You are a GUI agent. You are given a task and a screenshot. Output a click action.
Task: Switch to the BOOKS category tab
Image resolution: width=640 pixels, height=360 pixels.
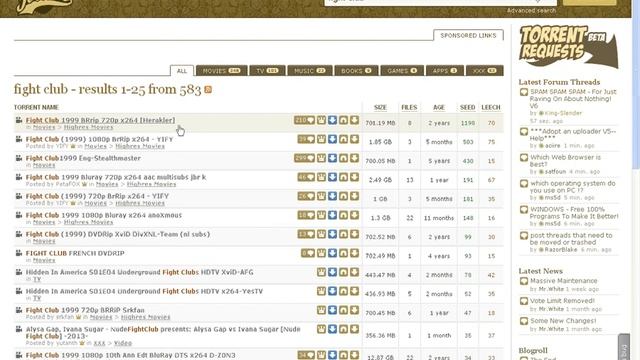point(356,71)
